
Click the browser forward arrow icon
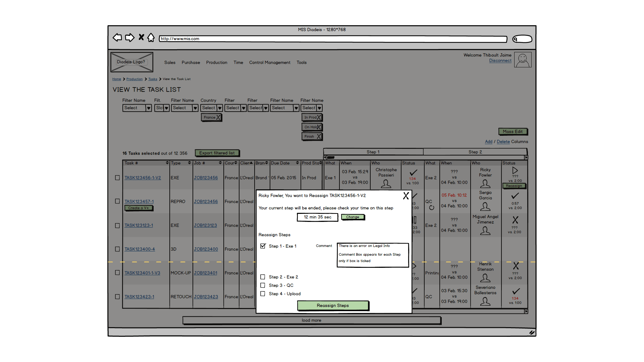click(x=129, y=38)
